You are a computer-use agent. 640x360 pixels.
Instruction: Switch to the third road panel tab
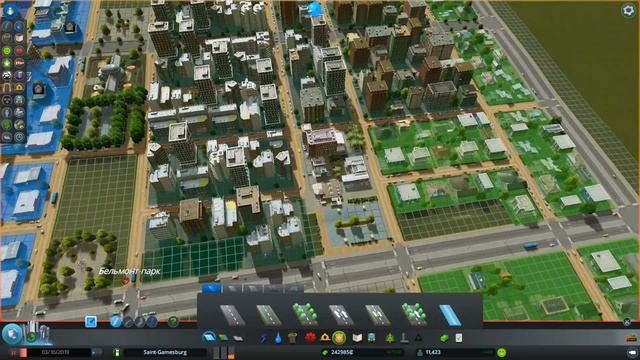pyautogui.click(x=253, y=289)
